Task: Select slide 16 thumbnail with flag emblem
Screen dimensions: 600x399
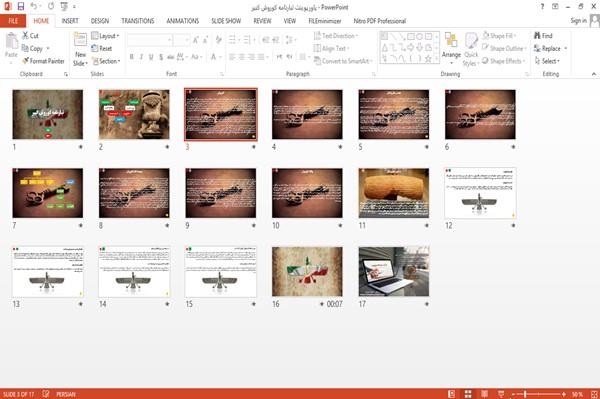Action: pos(307,271)
